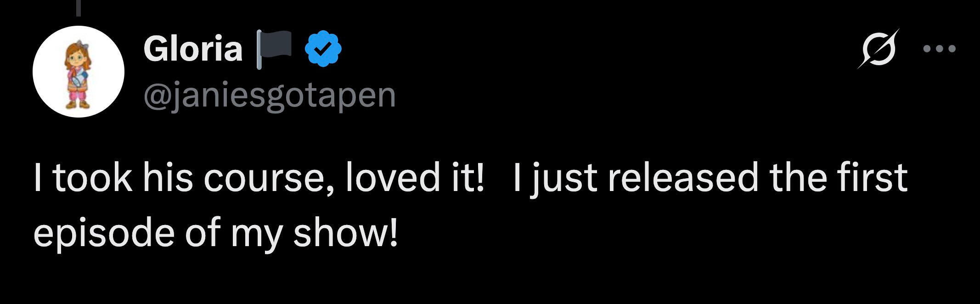Click the black flag emoji beside Gloria
980x304 pixels.
pos(274,48)
